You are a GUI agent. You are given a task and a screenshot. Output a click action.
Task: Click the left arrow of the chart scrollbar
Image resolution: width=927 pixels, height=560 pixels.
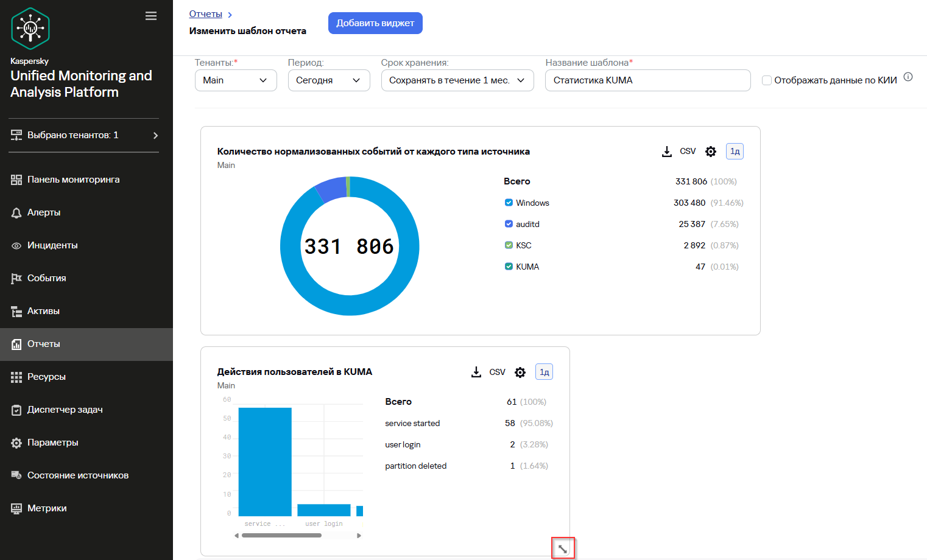coord(237,536)
